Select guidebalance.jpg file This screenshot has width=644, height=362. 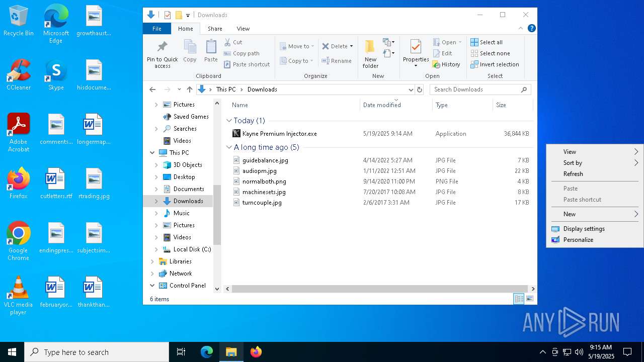265,160
